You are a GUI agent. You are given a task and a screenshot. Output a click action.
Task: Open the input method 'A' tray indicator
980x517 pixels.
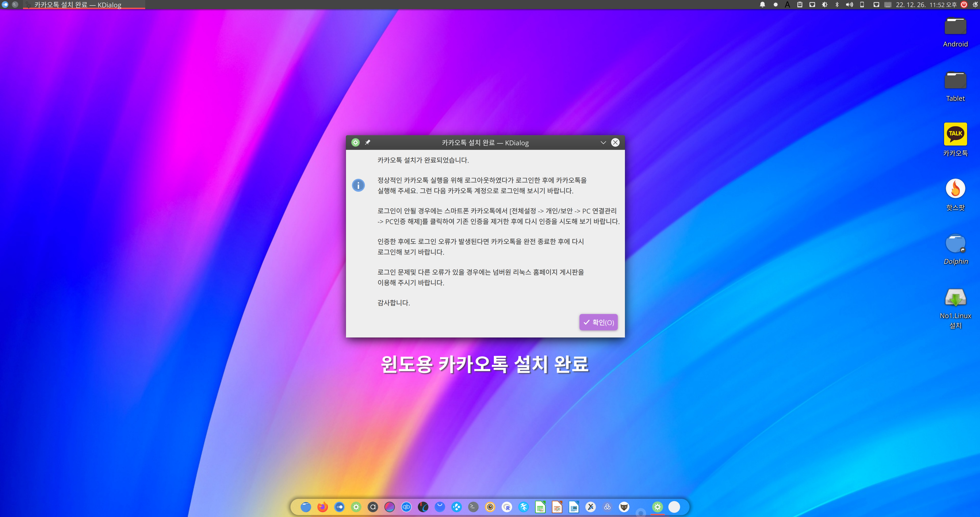coord(787,5)
